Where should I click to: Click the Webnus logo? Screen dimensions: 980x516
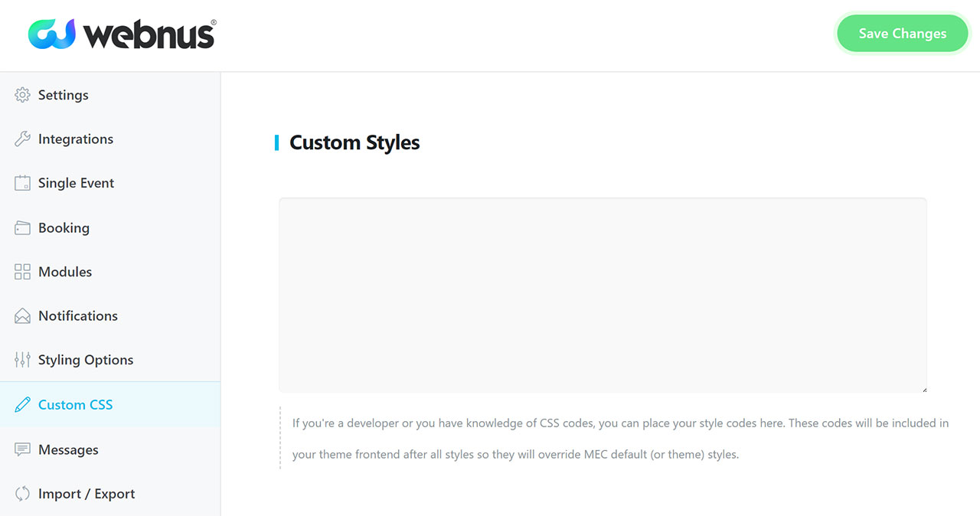point(122,34)
